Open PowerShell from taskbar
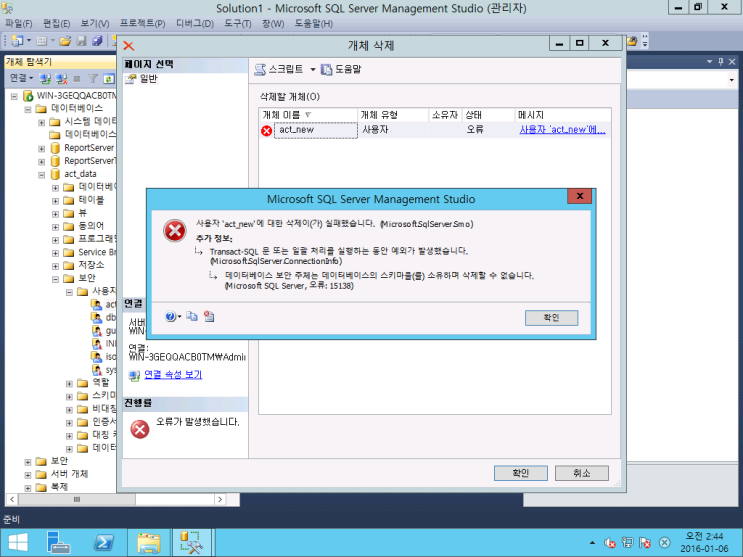Screen dimensions: 743x557 [x=103, y=543]
